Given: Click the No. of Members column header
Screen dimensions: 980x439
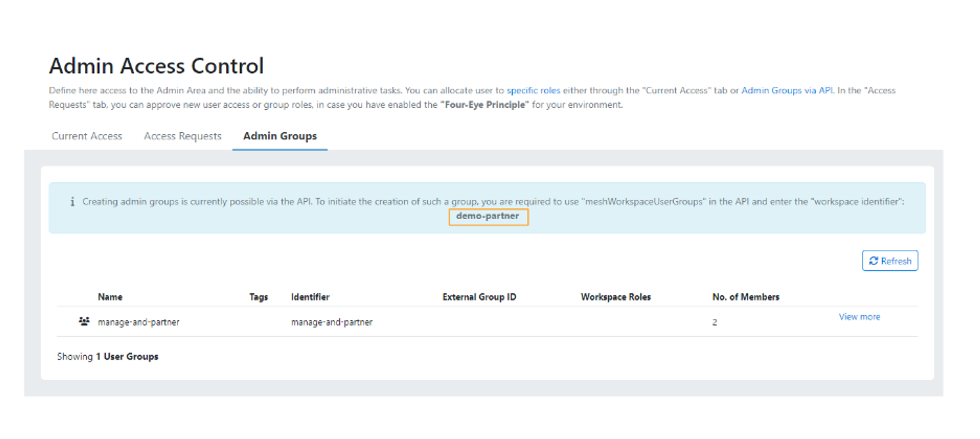Looking at the screenshot, I should (746, 297).
